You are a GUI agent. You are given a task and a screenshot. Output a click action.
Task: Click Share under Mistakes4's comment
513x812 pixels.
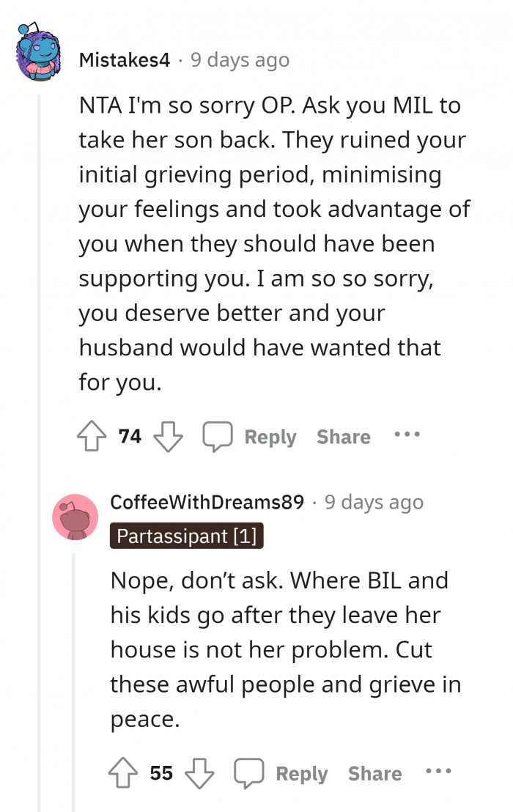click(x=343, y=437)
